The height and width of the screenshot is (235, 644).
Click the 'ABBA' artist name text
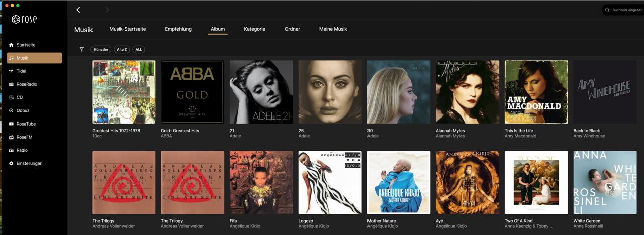tap(166, 136)
